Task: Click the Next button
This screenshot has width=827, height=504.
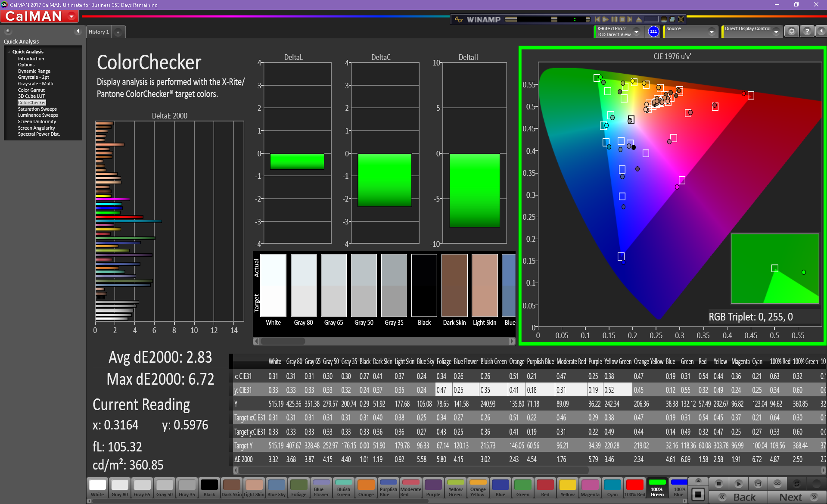Action: click(x=796, y=497)
